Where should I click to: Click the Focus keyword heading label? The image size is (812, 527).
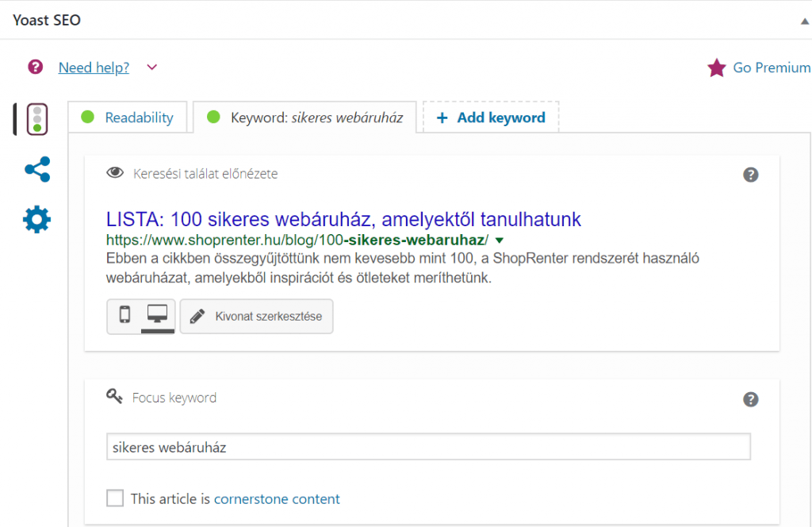click(x=174, y=398)
